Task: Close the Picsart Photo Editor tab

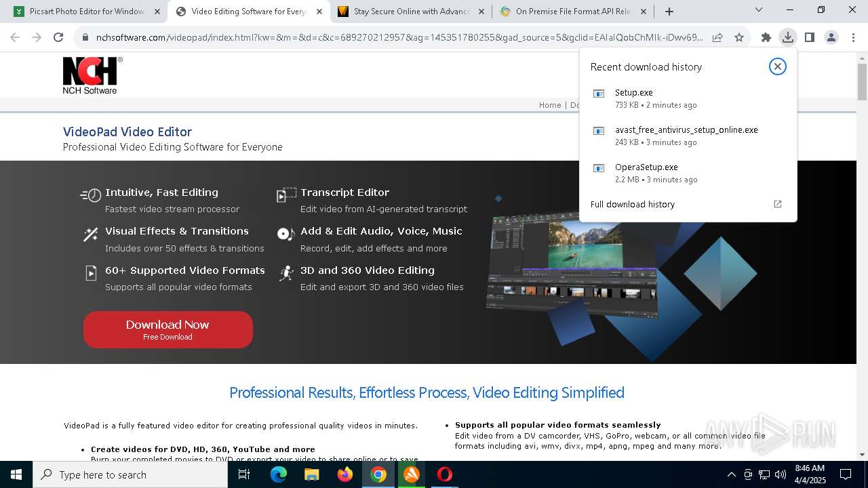Action: click(x=157, y=11)
